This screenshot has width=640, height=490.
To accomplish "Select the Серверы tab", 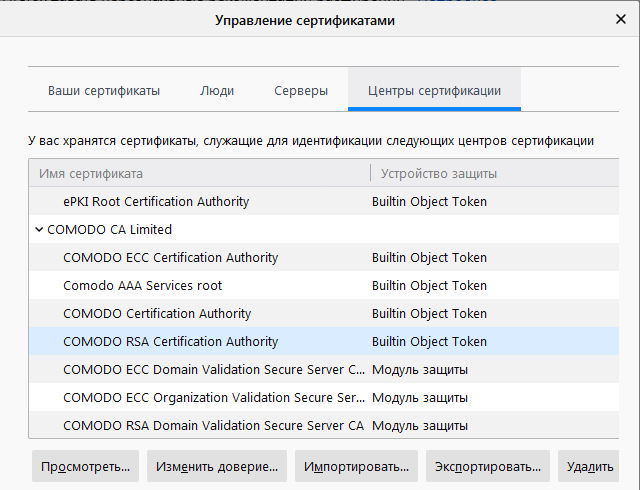I will [x=301, y=91].
